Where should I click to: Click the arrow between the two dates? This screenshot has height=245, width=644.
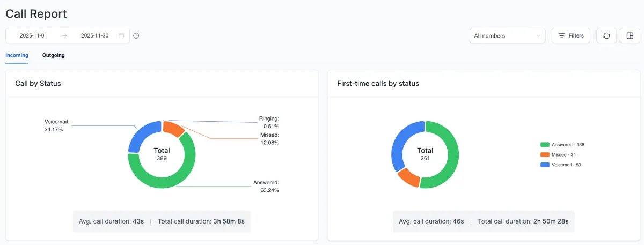click(x=64, y=36)
